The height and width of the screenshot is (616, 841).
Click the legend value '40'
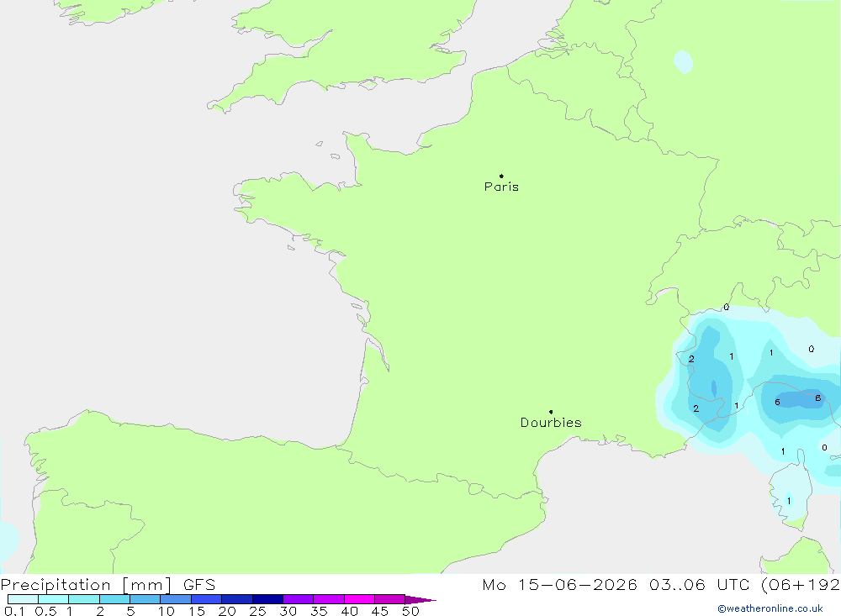coord(350,611)
